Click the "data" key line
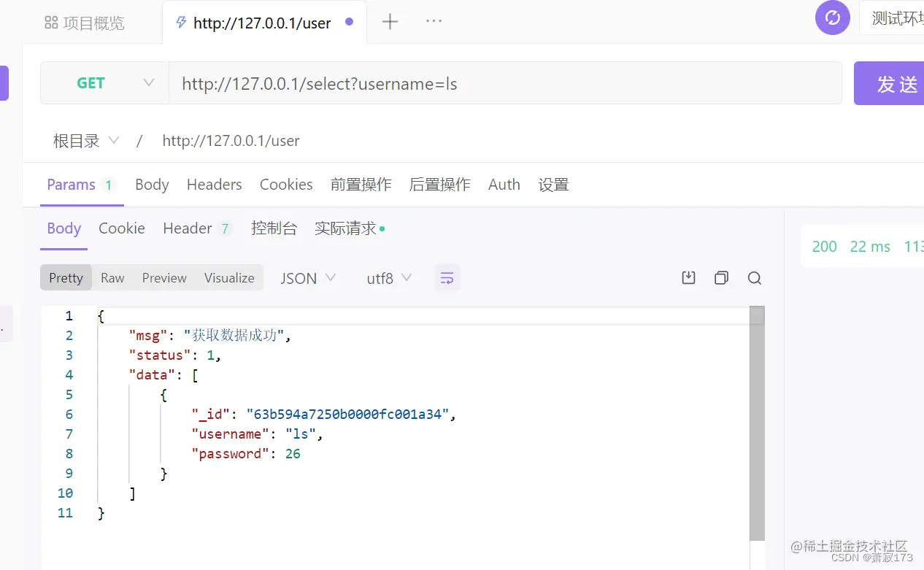Screen dimensions: 924x570 163,375
